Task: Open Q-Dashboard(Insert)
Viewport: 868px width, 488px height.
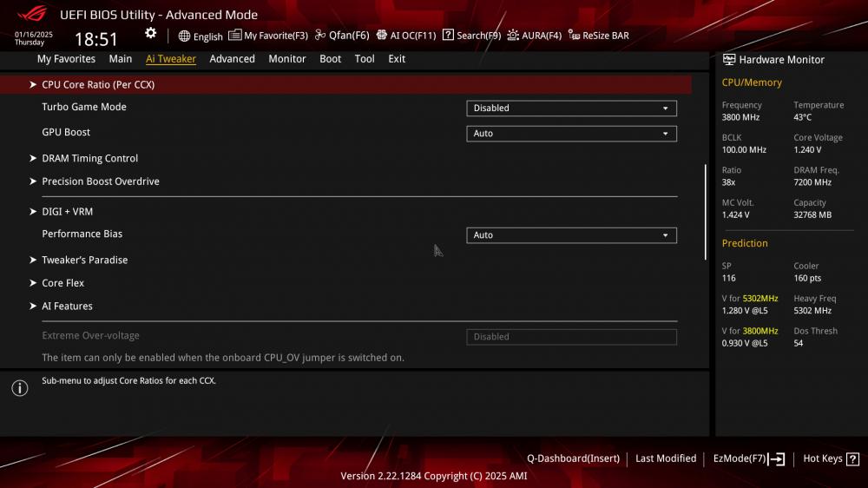Action: tap(573, 458)
